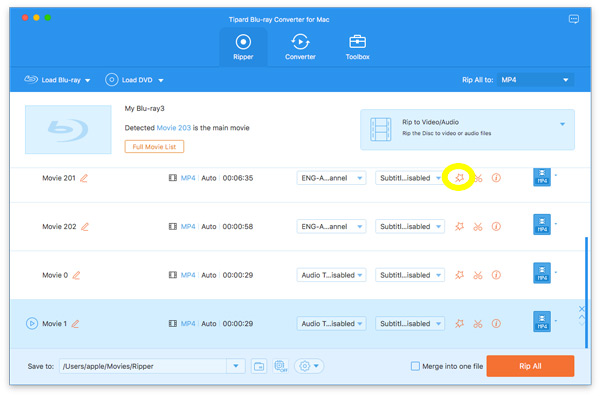Click the scissors cut icon for Movie 202
Image resolution: width=600 pixels, height=396 pixels.
(478, 227)
